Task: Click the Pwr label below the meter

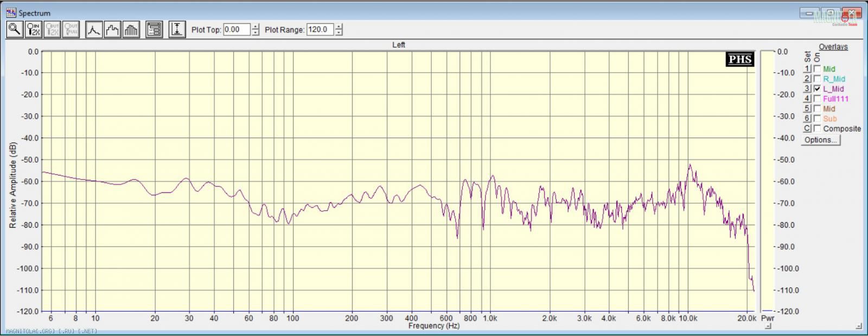Action: 767,318
